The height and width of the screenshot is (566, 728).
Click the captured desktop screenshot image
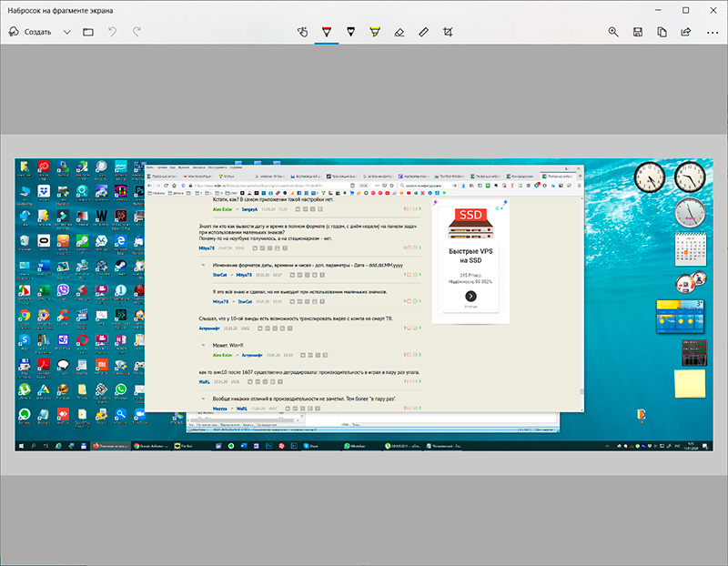(364, 305)
